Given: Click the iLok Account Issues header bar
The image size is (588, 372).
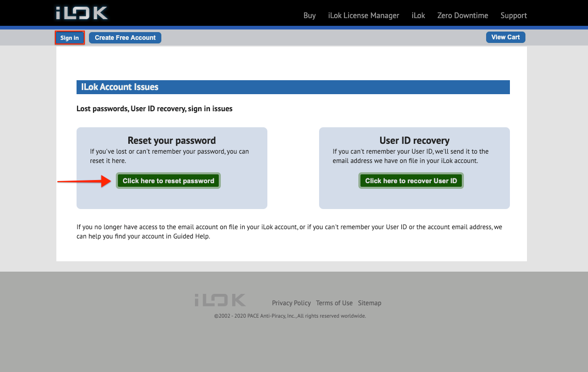Looking at the screenshot, I should 293,87.
